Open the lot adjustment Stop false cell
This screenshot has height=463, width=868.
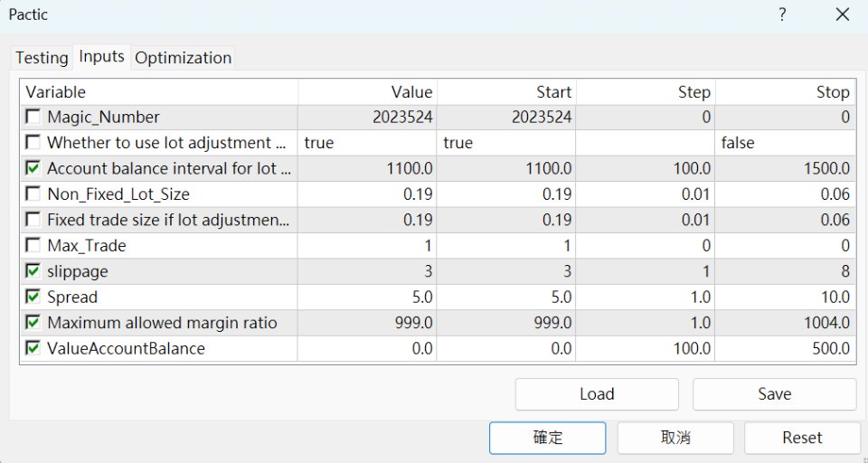click(786, 143)
